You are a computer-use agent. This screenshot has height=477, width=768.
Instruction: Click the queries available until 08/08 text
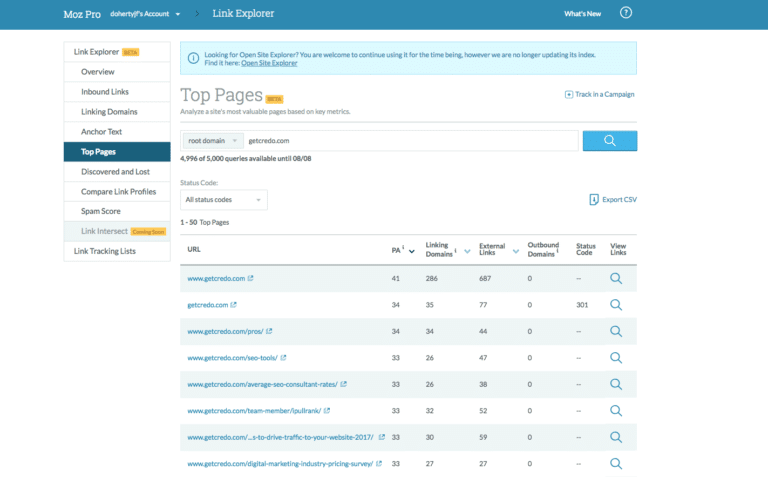click(246, 158)
